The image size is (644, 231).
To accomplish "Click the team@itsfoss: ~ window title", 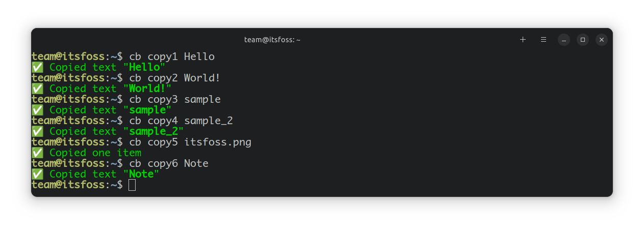I will (x=272, y=40).
